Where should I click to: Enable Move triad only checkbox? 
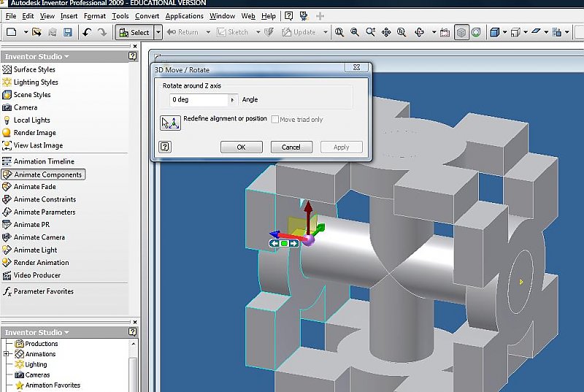[275, 120]
